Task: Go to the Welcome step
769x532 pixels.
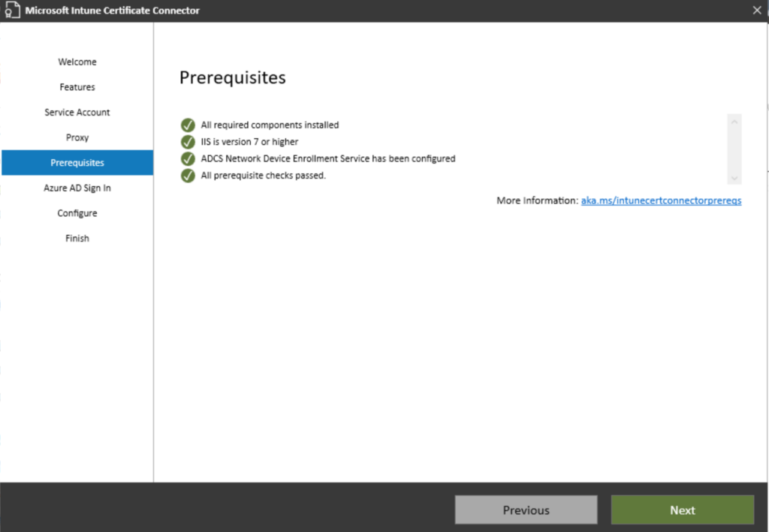Action: pyautogui.click(x=77, y=62)
